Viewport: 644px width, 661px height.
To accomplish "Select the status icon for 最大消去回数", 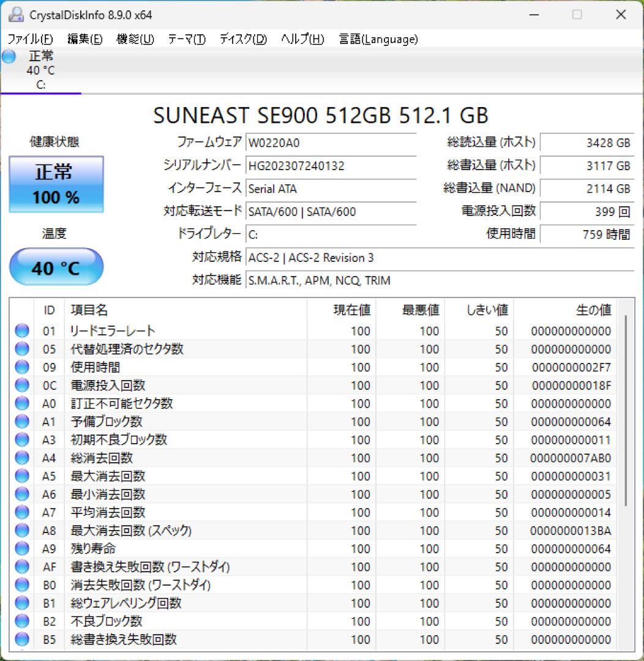I will pos(21,476).
